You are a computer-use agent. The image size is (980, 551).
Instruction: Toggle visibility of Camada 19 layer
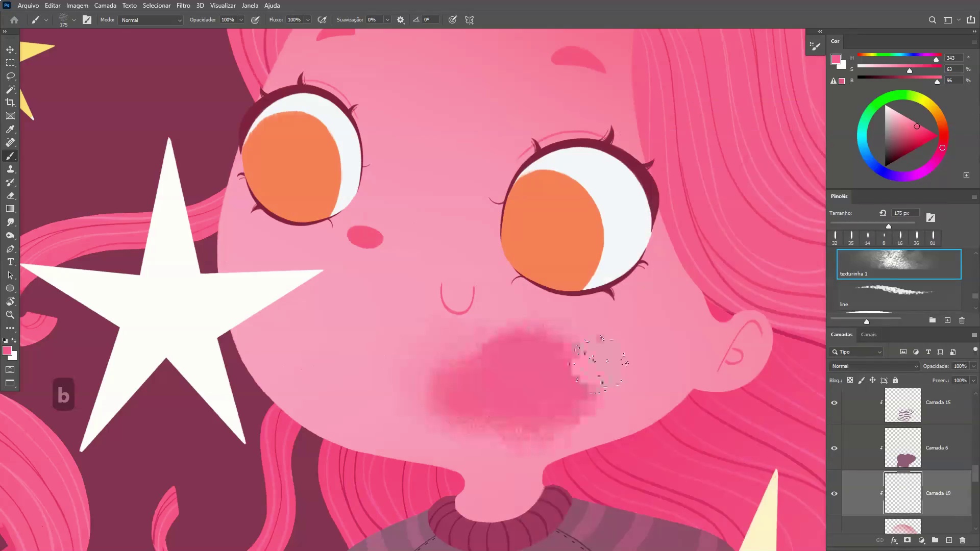click(834, 493)
